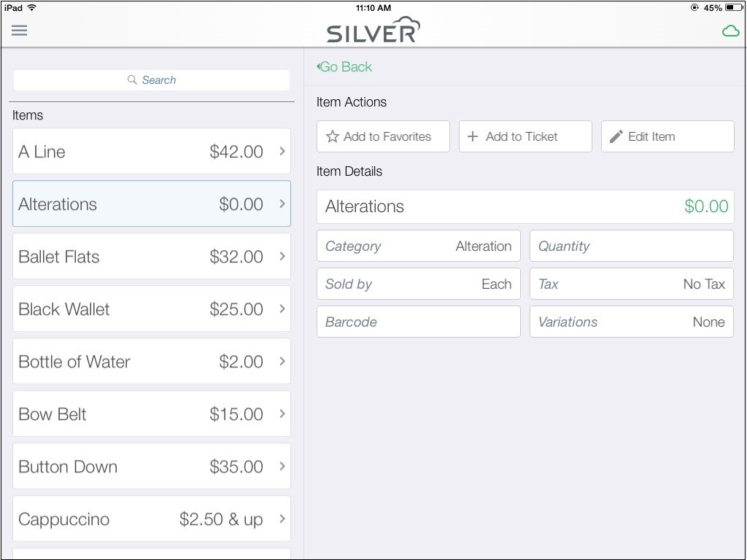Viewport: 747px width, 560px height.
Task: Click in the item Search field
Action: point(152,80)
